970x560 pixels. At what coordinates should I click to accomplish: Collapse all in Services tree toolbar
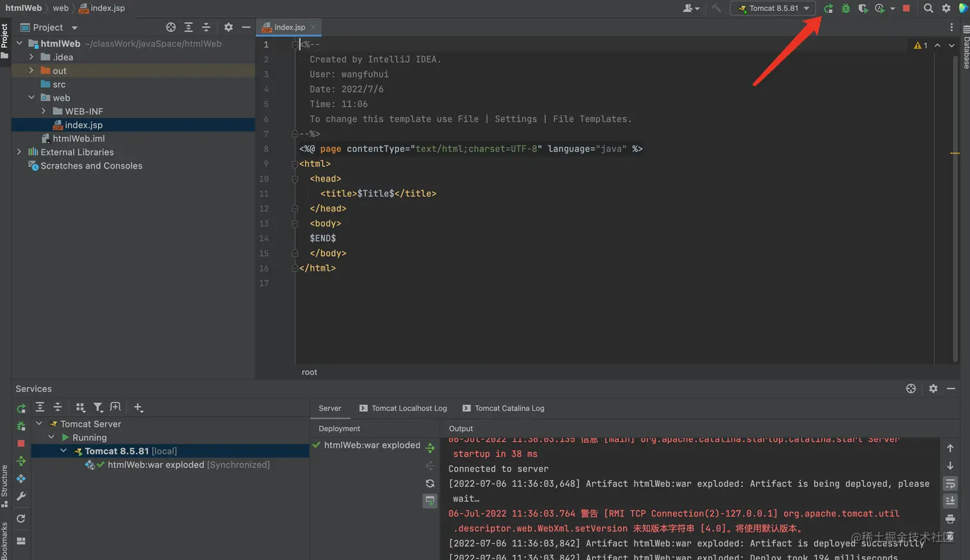click(58, 407)
